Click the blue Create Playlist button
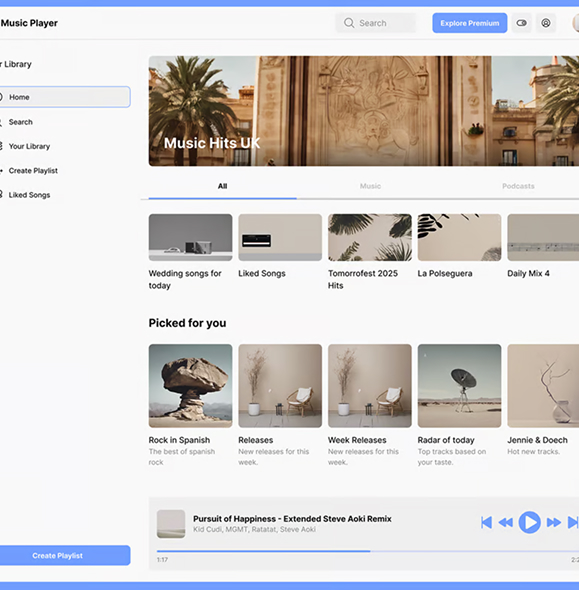This screenshot has height=590, width=579. 65,555
